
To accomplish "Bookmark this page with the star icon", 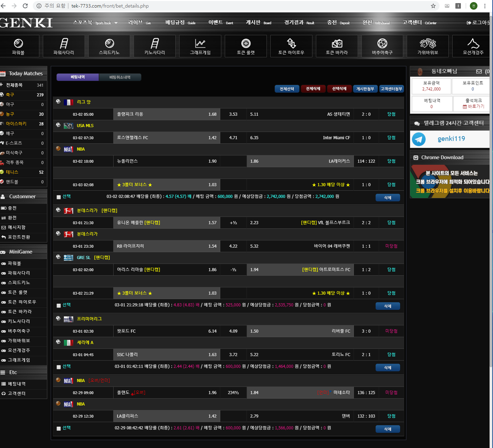I will tap(433, 6).
